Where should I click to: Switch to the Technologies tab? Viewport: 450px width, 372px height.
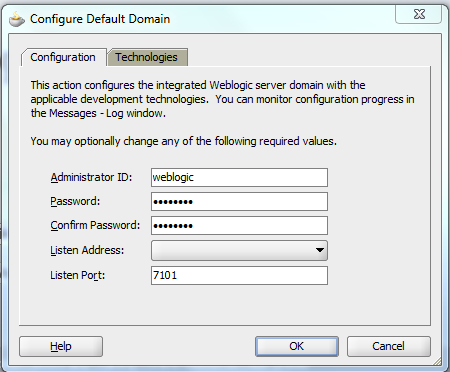pyautogui.click(x=147, y=57)
